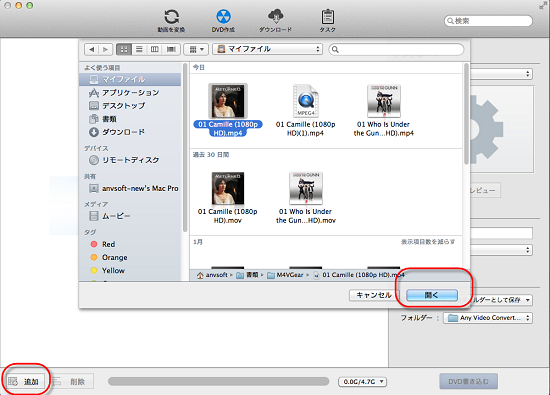Click the file dialog search field
The height and width of the screenshot is (395, 550).
tap(396, 49)
